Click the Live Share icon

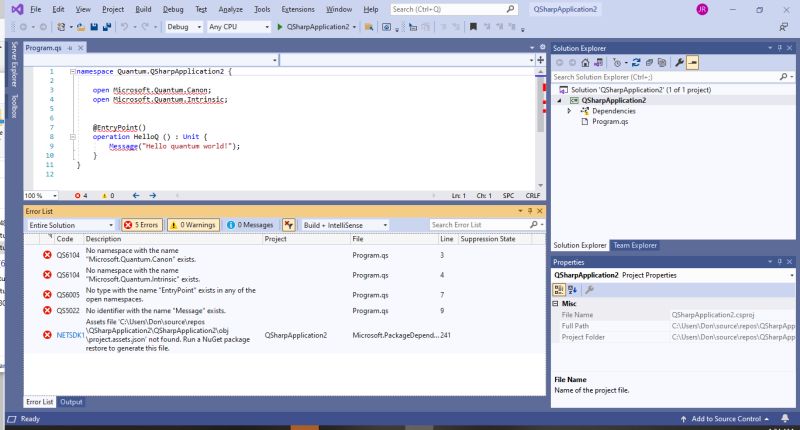pos(784,27)
